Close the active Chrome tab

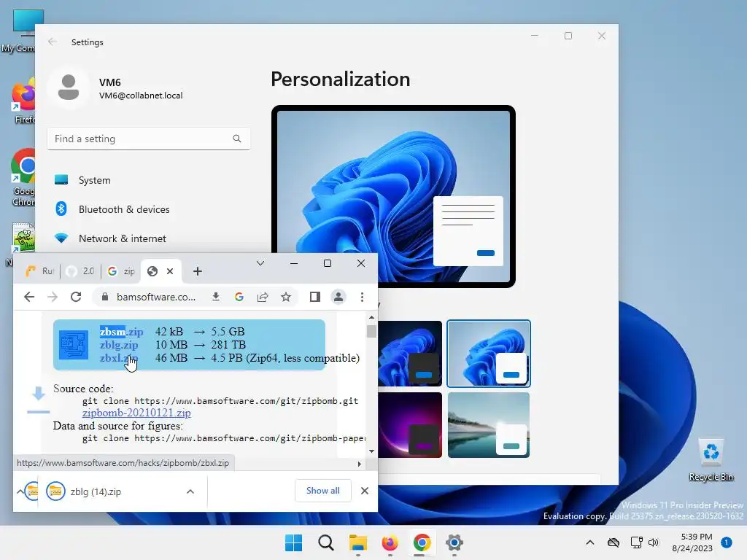pyautogui.click(x=169, y=271)
